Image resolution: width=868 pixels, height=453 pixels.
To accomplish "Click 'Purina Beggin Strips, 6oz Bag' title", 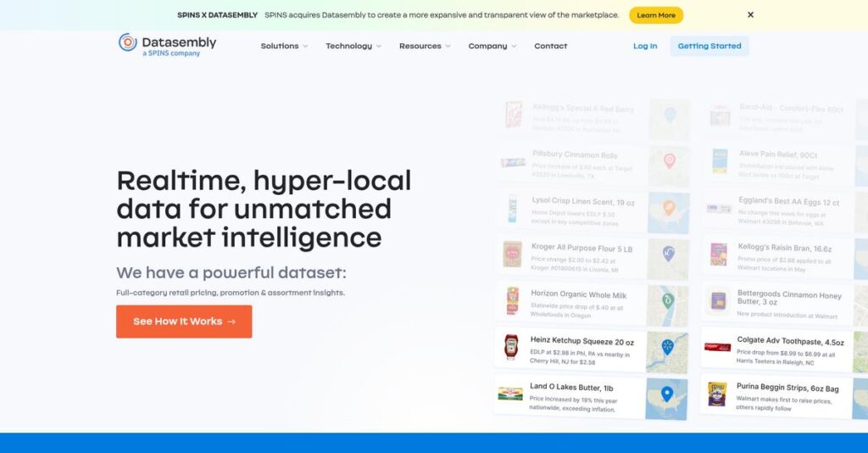I will coord(787,388).
